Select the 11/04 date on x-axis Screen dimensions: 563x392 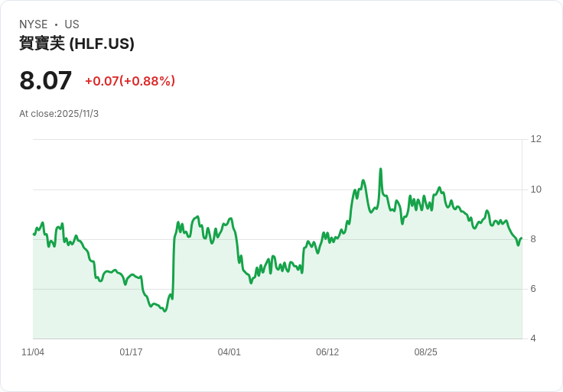click(x=33, y=352)
